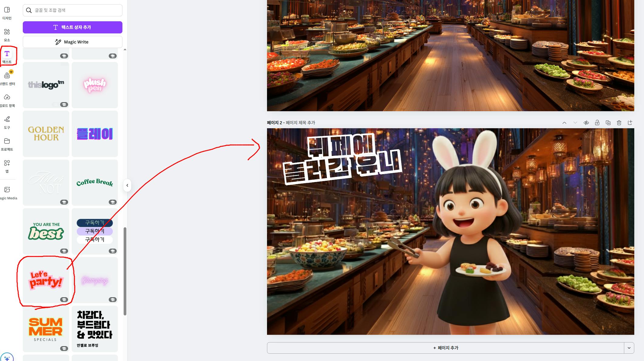
Task: Open the 업로드 항목 sidebar tab
Action: coord(7,101)
